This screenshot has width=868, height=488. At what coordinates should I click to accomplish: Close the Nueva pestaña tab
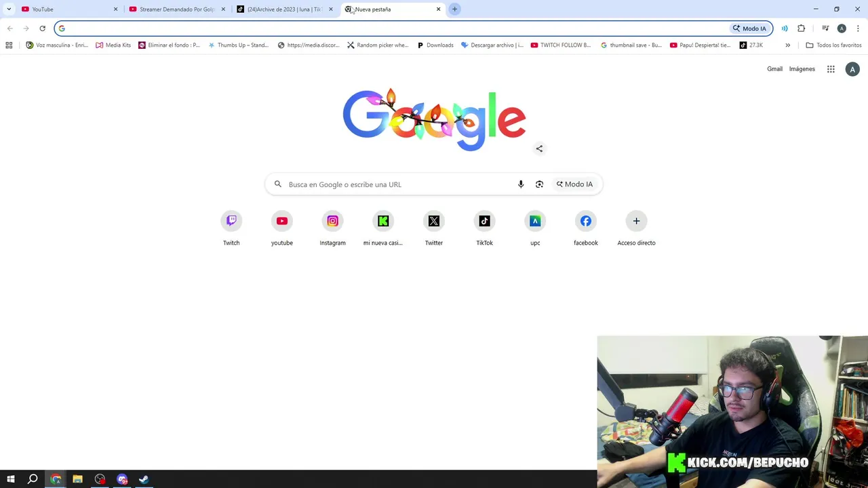(x=438, y=9)
